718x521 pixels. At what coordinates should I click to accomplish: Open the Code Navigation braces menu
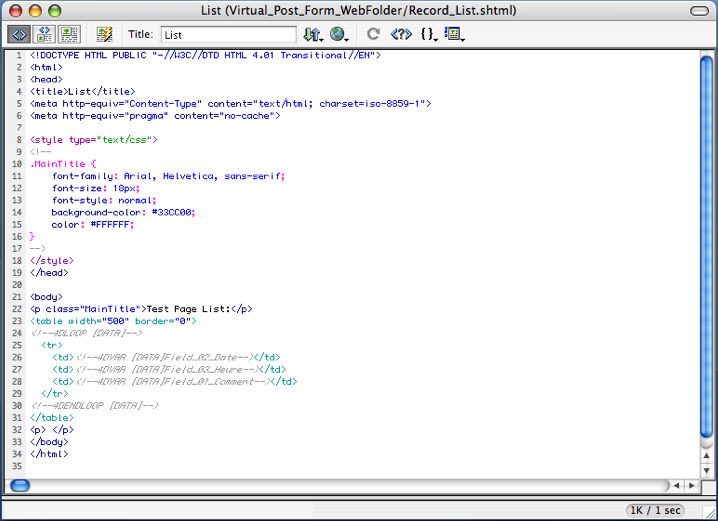pyautogui.click(x=428, y=34)
